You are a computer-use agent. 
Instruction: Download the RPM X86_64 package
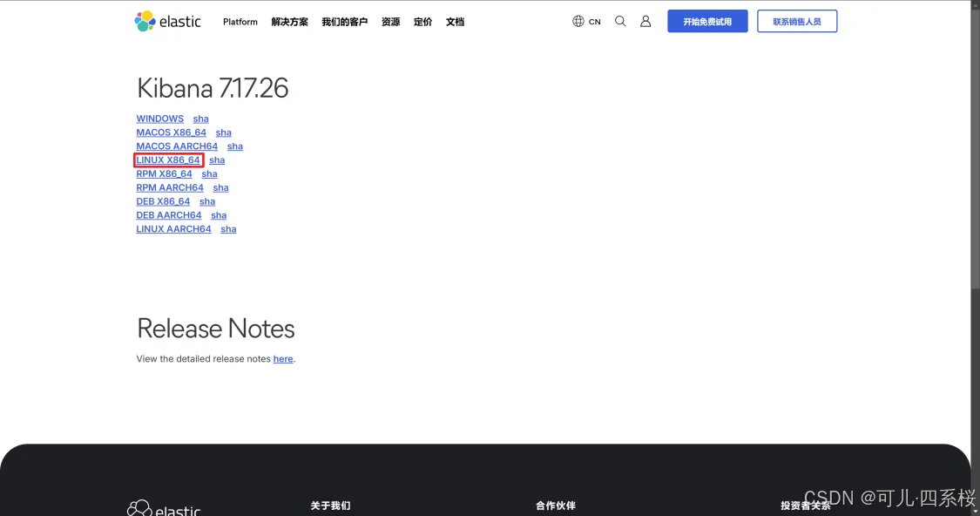click(165, 173)
